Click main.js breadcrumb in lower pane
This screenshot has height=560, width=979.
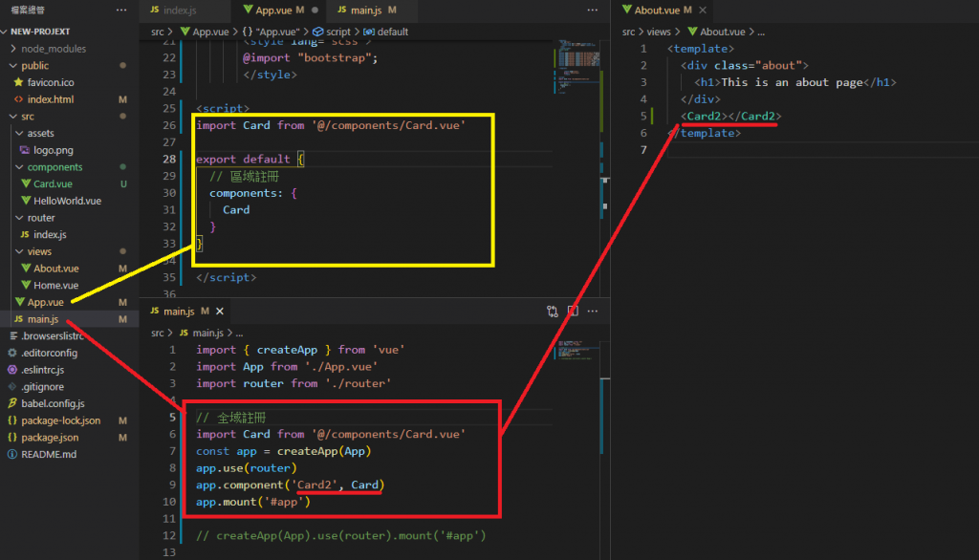pyautogui.click(x=207, y=333)
